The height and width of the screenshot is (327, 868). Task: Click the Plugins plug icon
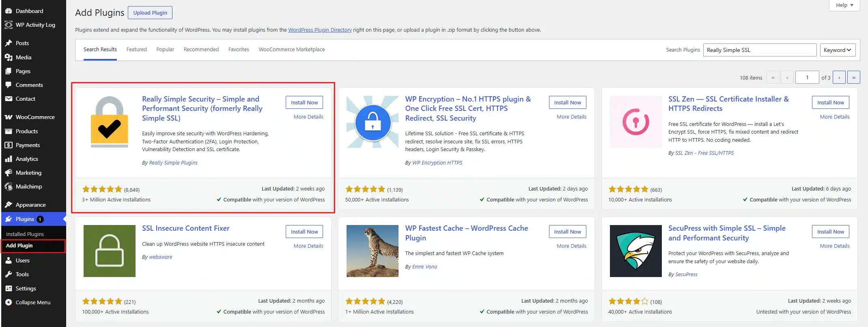[9, 219]
